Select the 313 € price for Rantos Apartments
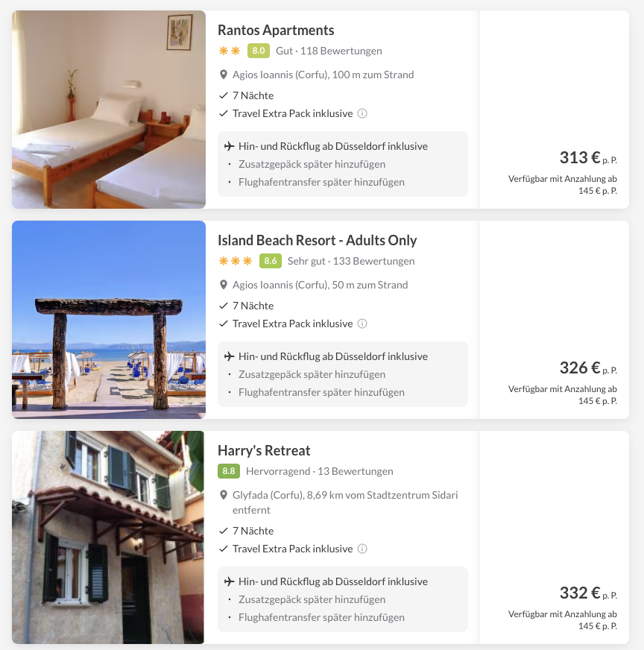This screenshot has width=644, height=650. (580, 157)
